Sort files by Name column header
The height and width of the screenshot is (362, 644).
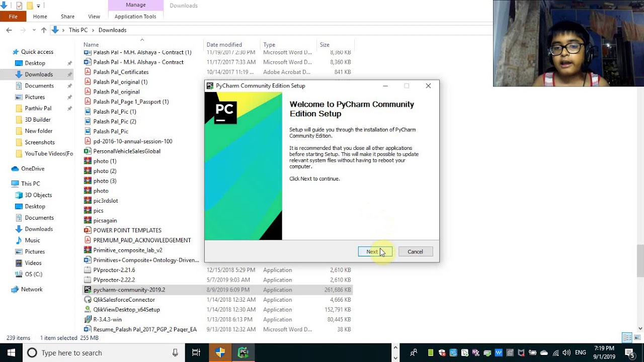click(x=91, y=45)
